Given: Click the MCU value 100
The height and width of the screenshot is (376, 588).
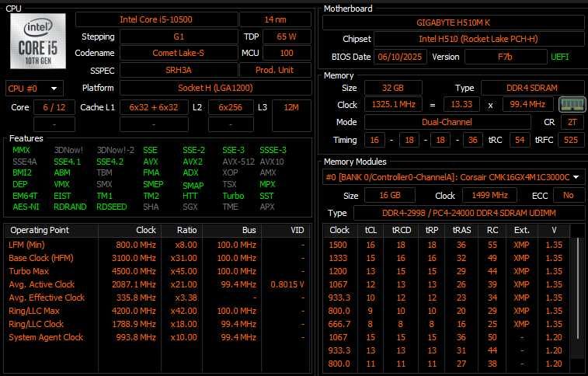Looking at the screenshot, I should (287, 53).
